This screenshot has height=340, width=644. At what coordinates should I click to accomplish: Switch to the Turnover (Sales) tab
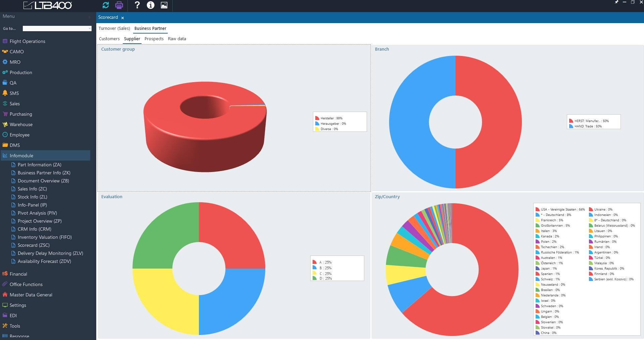[114, 29]
